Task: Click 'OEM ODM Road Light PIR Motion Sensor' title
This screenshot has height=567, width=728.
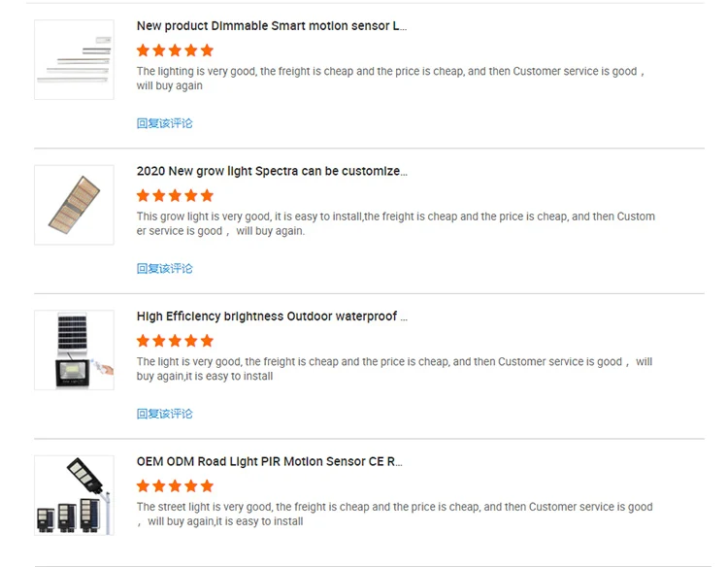Action: [x=269, y=462]
